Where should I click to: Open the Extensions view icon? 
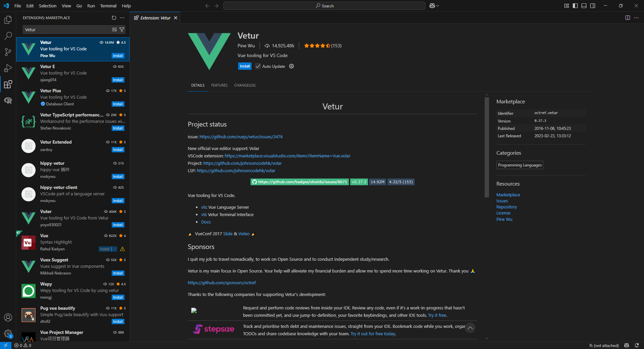tap(8, 84)
